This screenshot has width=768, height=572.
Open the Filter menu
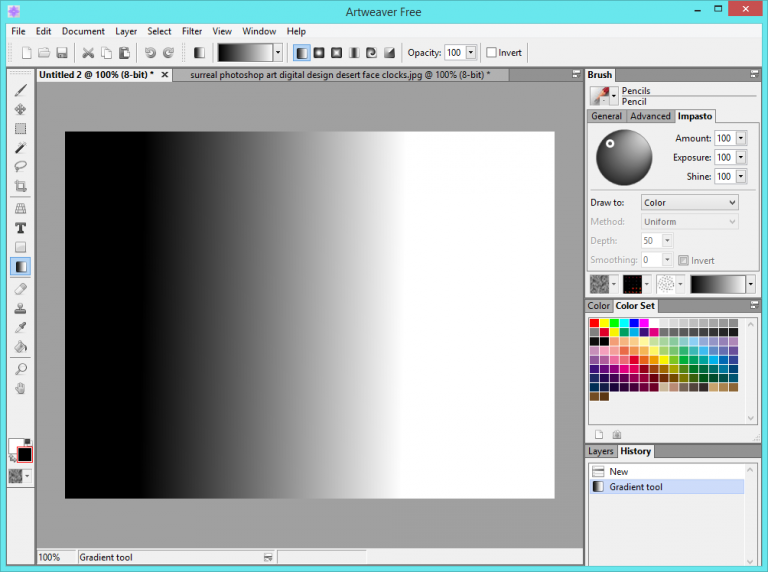192,31
